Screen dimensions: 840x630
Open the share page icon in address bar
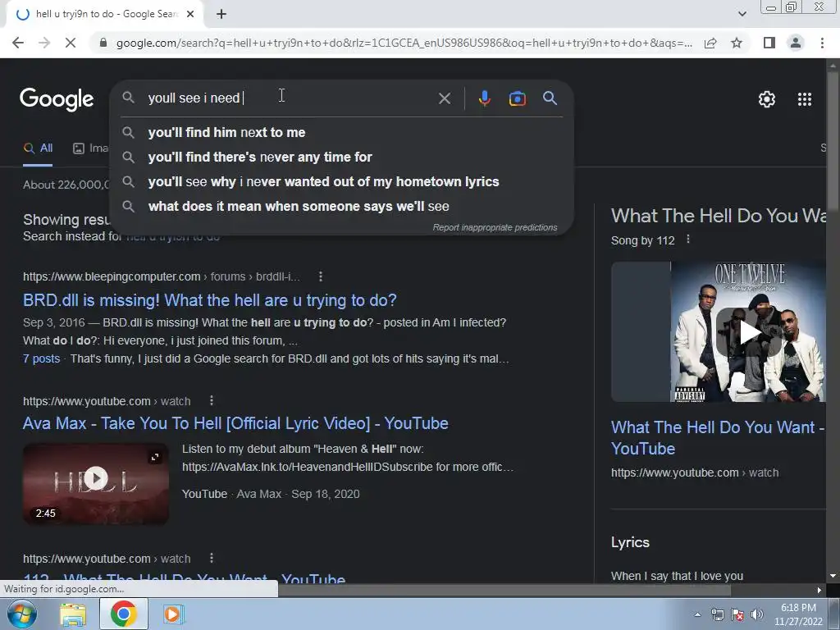tap(710, 43)
